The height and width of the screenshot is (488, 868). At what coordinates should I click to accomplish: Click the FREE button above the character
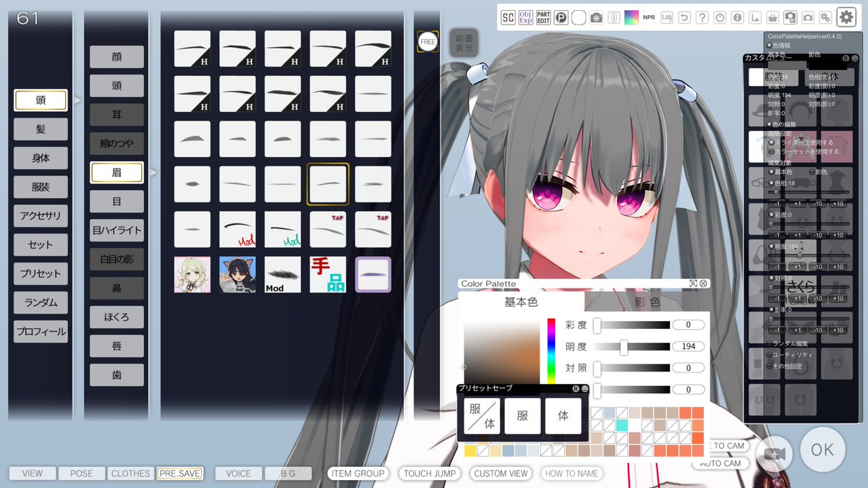pos(427,43)
